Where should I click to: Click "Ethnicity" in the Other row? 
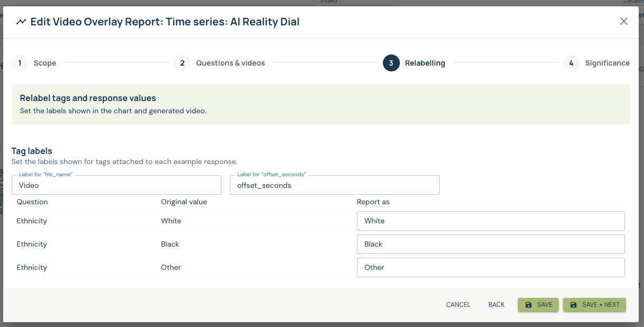[32, 267]
